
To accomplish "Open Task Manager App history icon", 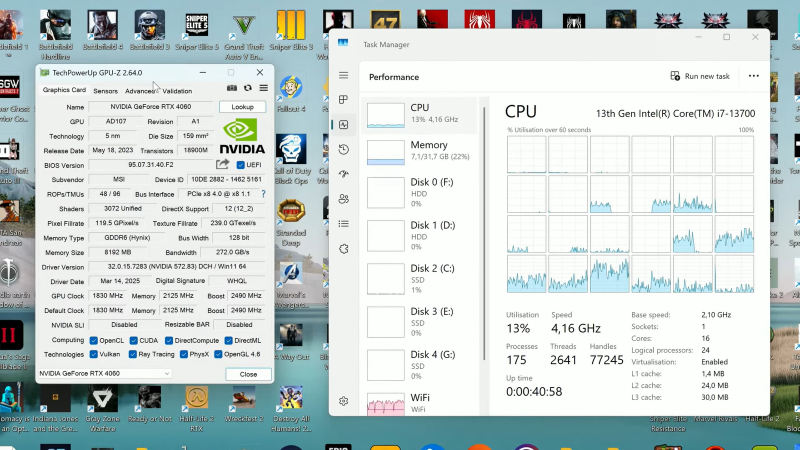I will coord(343,149).
